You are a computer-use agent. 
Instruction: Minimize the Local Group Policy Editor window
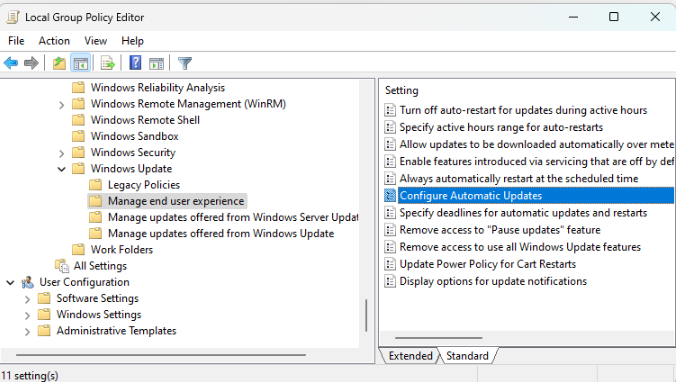click(x=573, y=17)
